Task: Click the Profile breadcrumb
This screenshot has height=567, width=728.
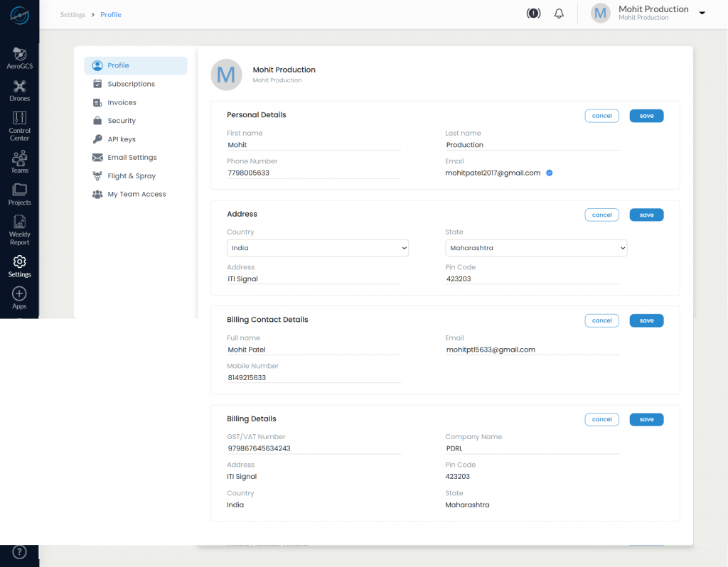Action: (110, 15)
